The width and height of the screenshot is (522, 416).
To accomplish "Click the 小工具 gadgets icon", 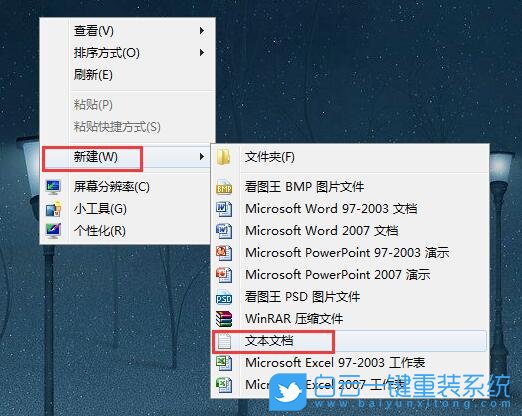I will point(53,209).
